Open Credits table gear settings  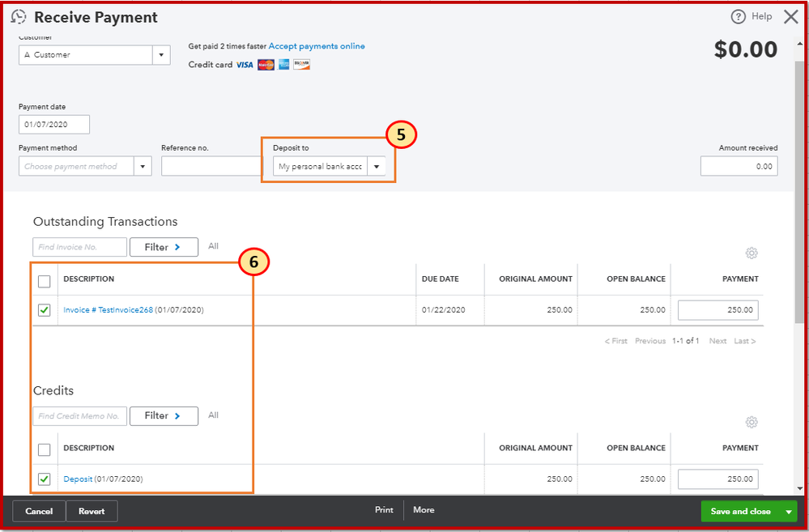752,423
